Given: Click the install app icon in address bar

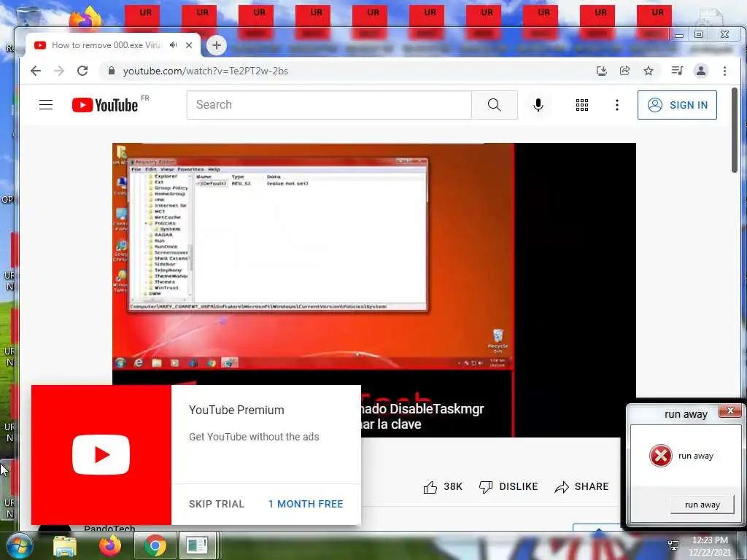Looking at the screenshot, I should click(x=602, y=71).
